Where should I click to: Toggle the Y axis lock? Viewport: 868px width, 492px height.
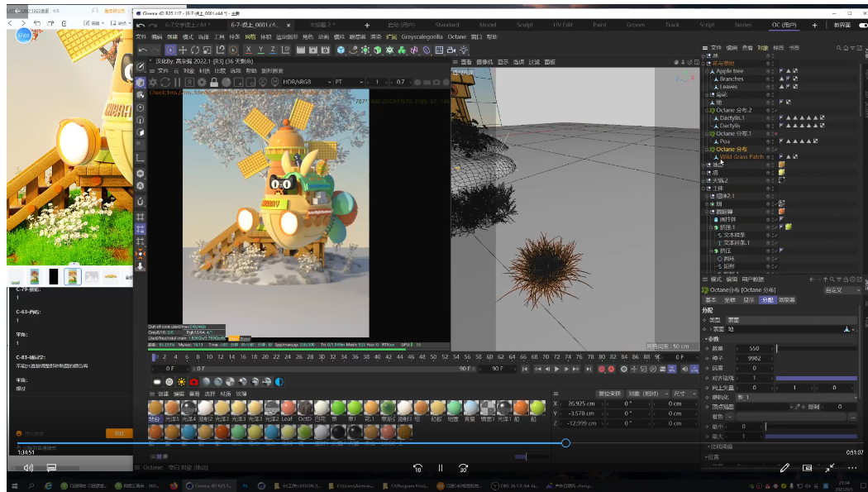click(x=260, y=50)
